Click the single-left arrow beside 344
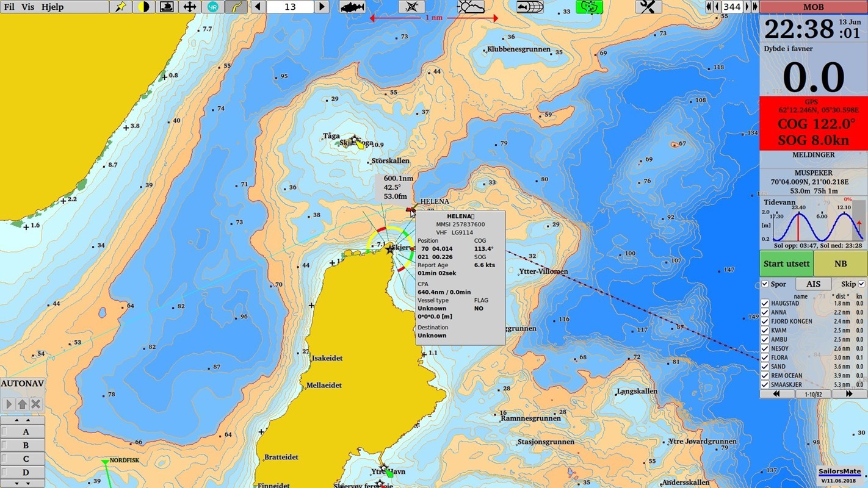This screenshot has height=488, width=868. click(717, 7)
